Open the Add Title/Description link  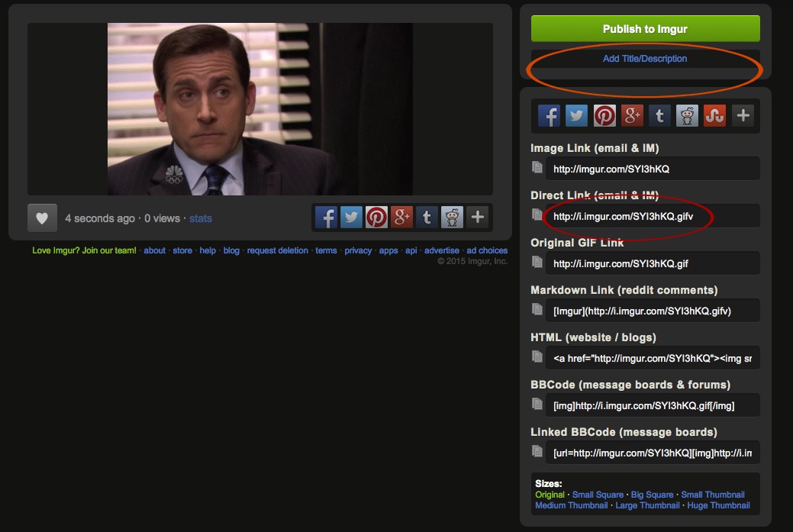645,59
